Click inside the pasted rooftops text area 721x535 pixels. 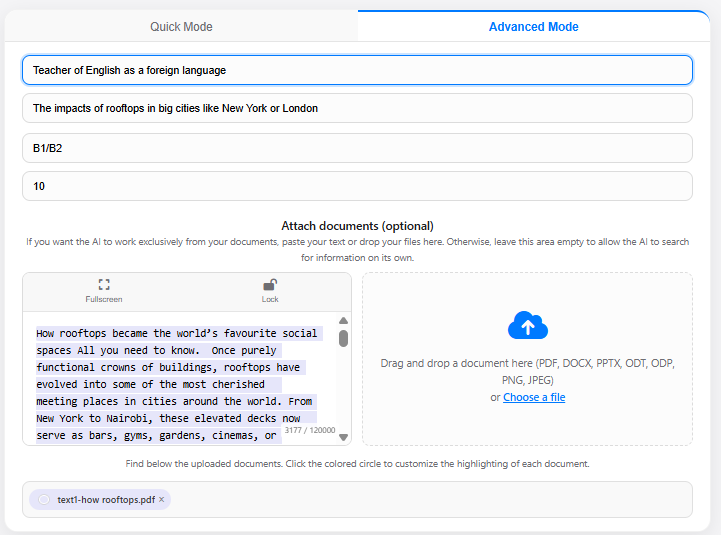176,385
